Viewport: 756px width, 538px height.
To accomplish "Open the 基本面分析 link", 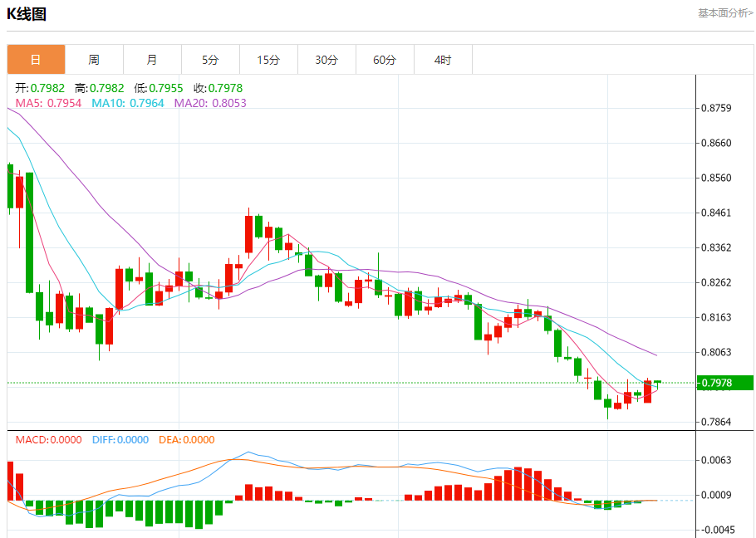I will click(725, 13).
